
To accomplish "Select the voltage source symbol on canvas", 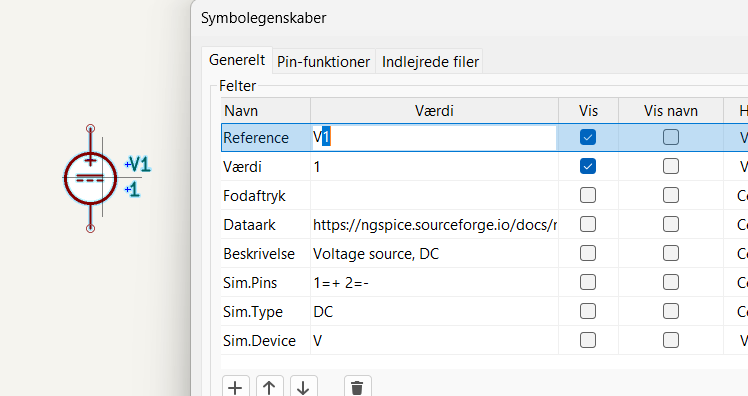I will (90, 178).
